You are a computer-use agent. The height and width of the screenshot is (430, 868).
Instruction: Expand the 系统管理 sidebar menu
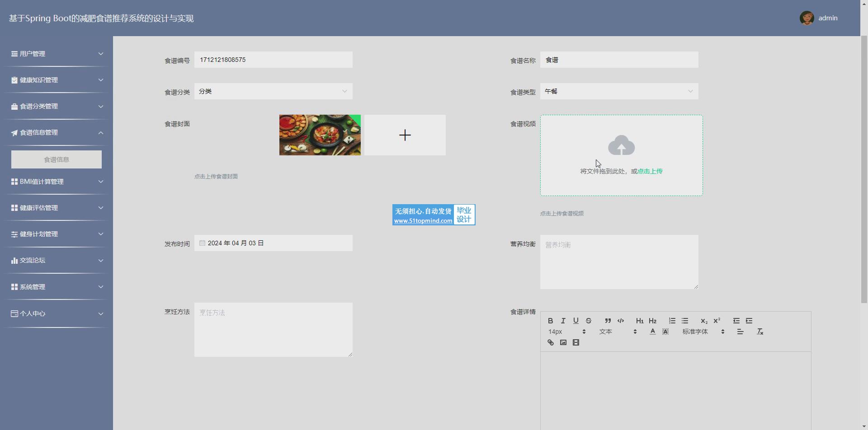pos(57,287)
